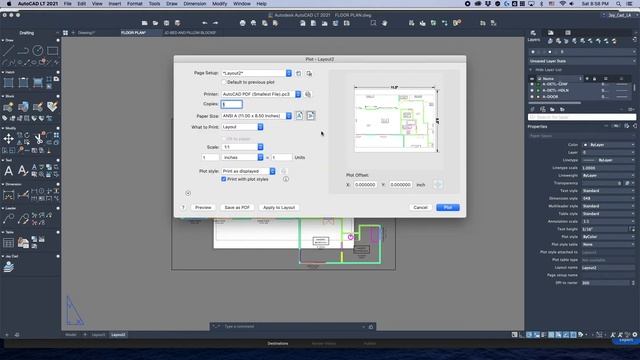Switch to the FLOOR PLAN drawing tab
Viewport: 640px width, 360px height.
pos(133,33)
